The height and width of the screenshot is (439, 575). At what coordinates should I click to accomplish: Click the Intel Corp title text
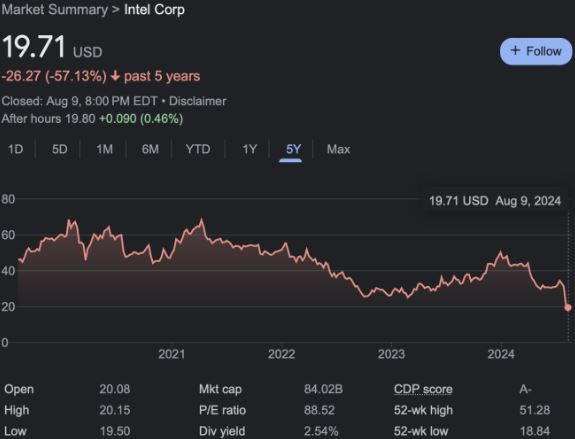(154, 10)
